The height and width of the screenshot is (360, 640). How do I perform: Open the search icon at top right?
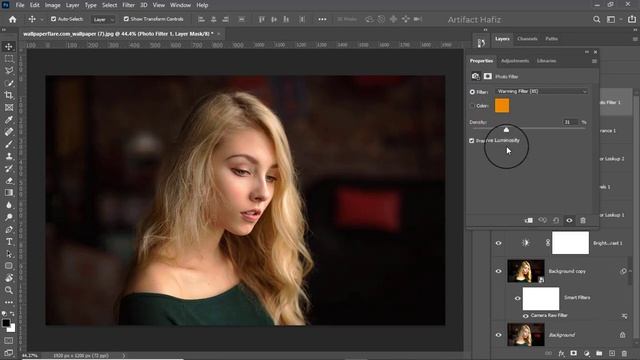pos(596,19)
